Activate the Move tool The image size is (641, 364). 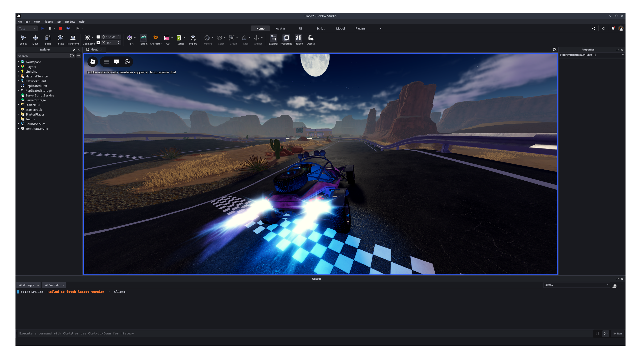coord(35,40)
